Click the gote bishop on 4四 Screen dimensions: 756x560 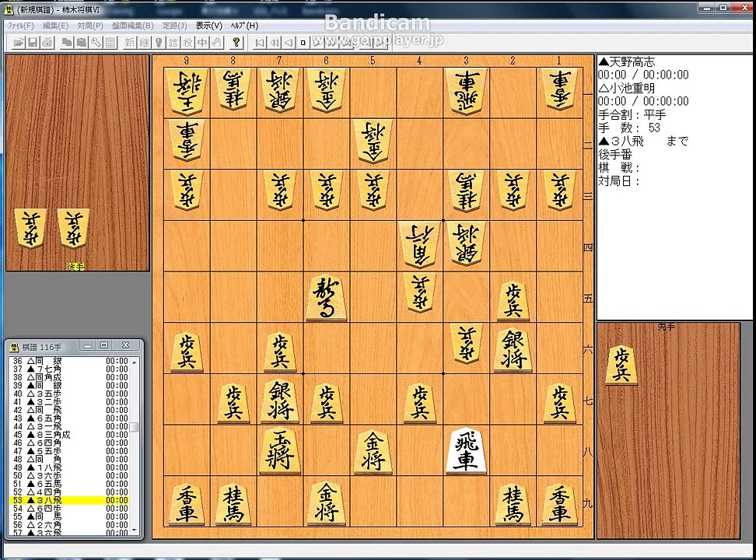[x=419, y=246]
